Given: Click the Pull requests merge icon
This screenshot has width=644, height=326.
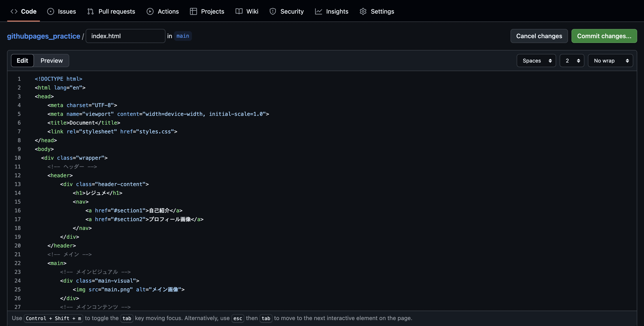Looking at the screenshot, I should click(90, 11).
